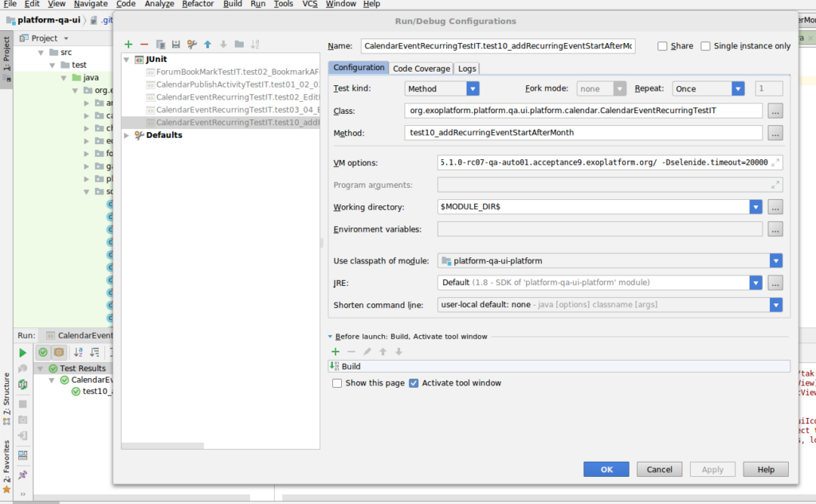This screenshot has width=816, height=504.
Task: Remove the selected configuration with the minus icon
Action: 144,45
